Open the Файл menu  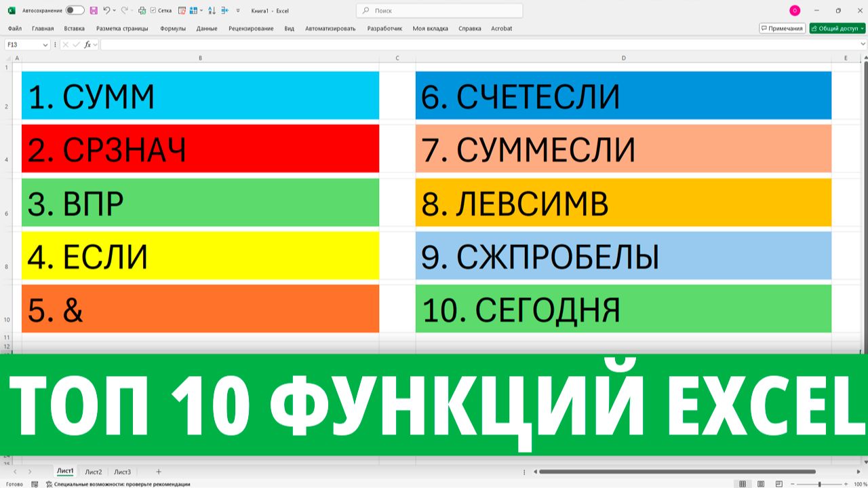coord(15,29)
